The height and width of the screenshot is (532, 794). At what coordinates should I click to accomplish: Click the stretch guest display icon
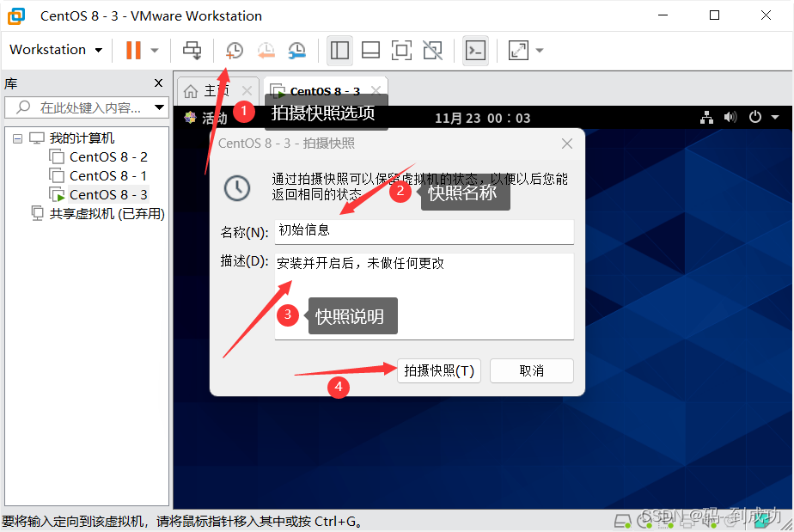pyautogui.click(x=518, y=50)
